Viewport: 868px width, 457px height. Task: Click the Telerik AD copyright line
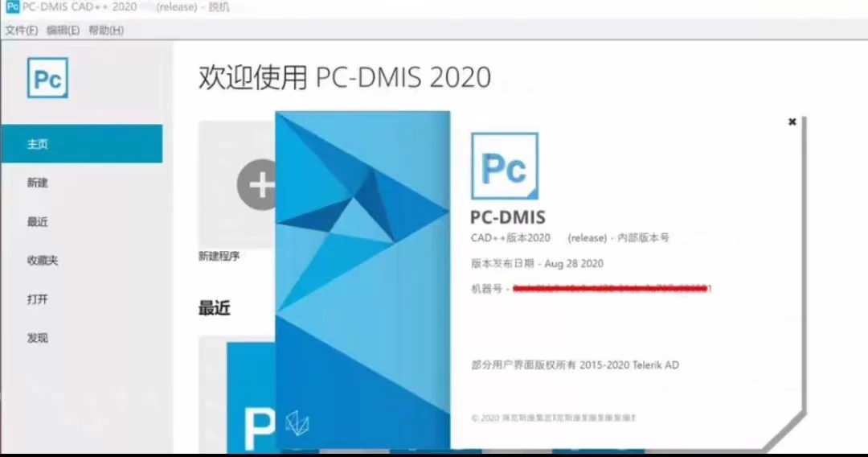point(575,365)
